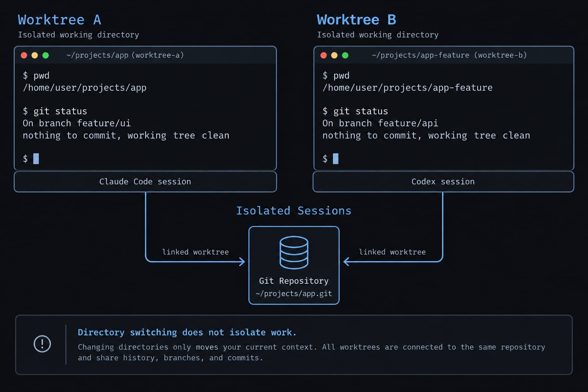
Task: Click 'On branch feature/api' line
Action: [x=380, y=123]
